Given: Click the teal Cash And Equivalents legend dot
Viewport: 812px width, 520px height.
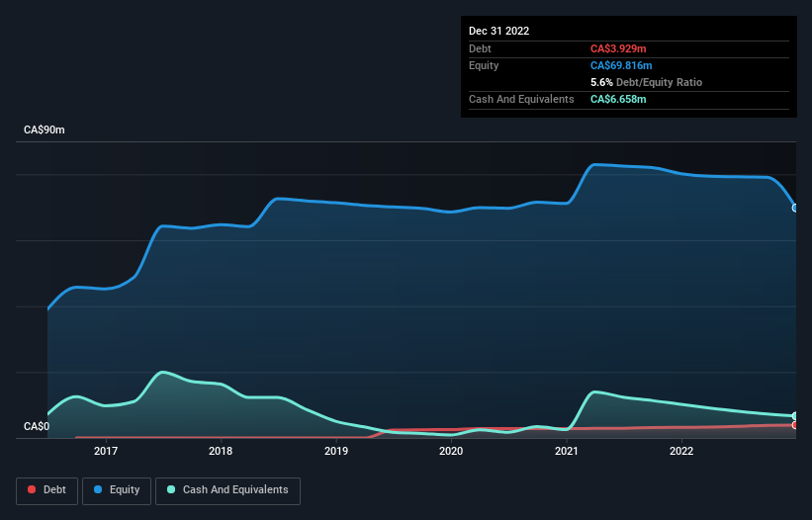Looking at the screenshot, I should pos(171,489).
